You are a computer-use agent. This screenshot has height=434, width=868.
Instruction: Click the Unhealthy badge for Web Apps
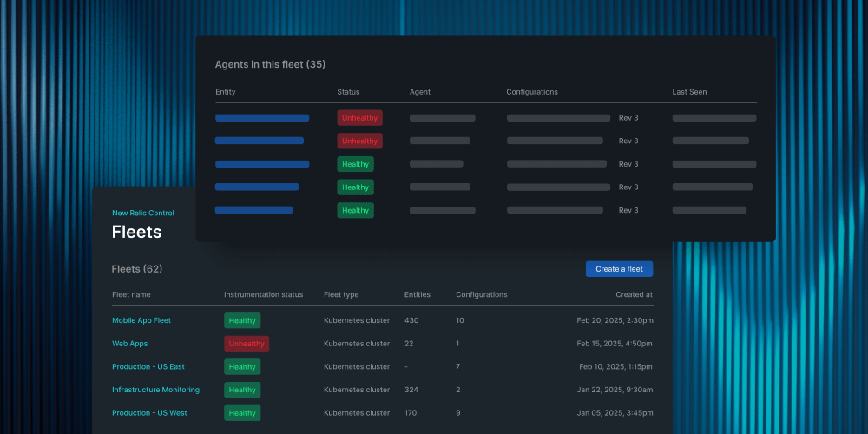pos(247,344)
